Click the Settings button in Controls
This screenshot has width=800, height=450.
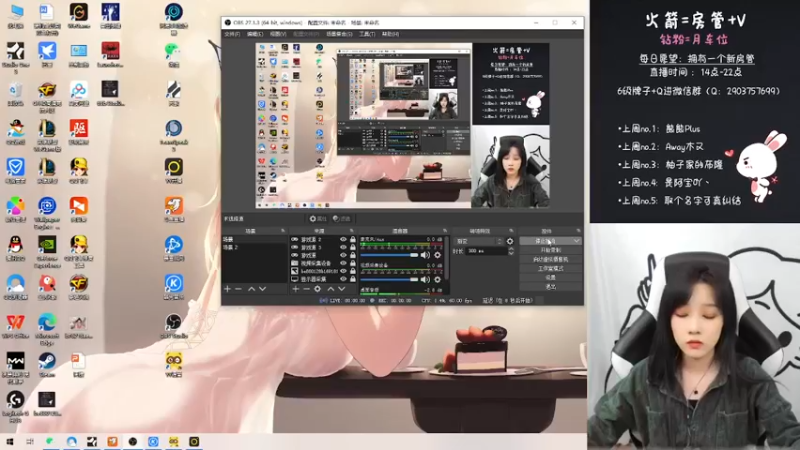point(551,278)
